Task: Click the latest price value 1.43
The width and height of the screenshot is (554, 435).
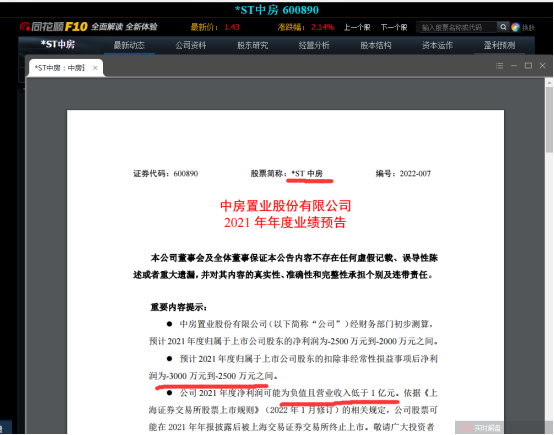Action: (x=232, y=27)
